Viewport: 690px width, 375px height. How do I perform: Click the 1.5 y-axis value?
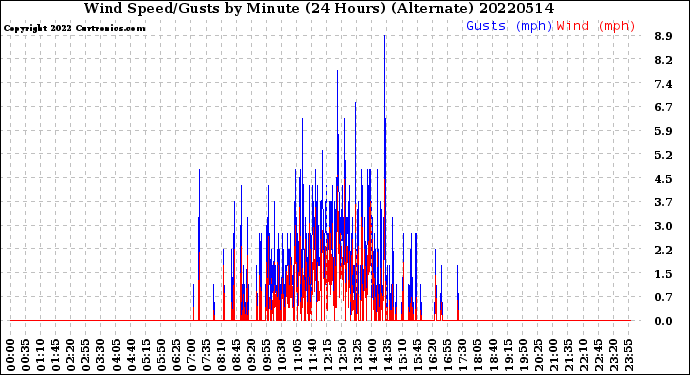click(x=663, y=274)
